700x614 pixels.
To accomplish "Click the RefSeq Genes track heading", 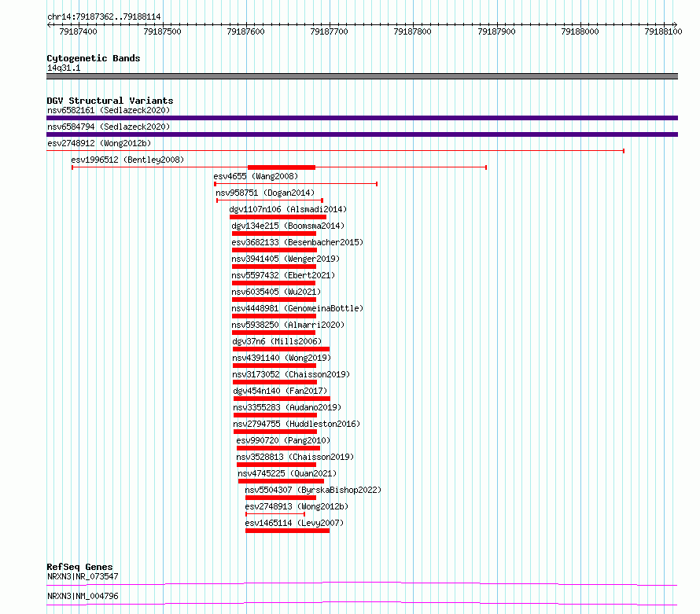I will click(x=79, y=567).
